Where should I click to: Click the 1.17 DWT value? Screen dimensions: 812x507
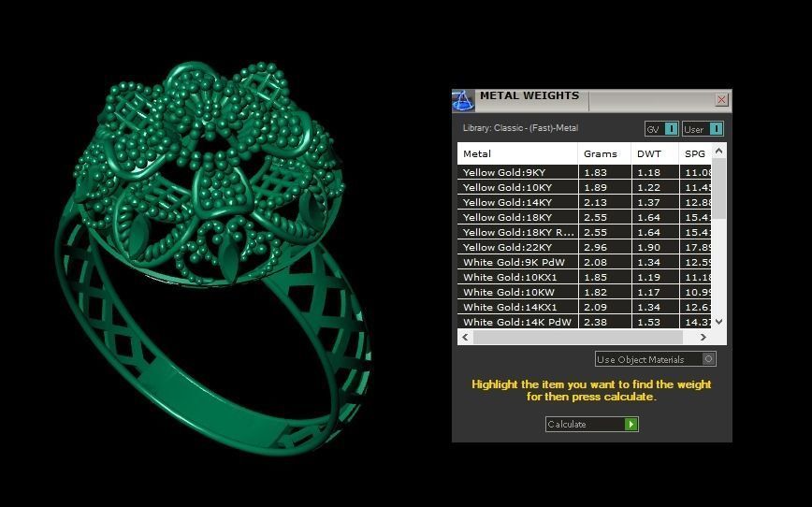(648, 293)
